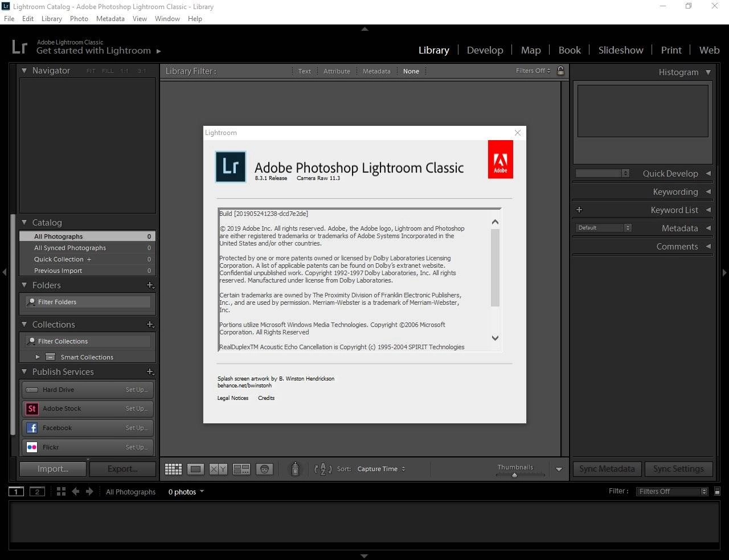Toggle A-Z sort direction icon
Screen dimensions: 729x560
coord(323,469)
